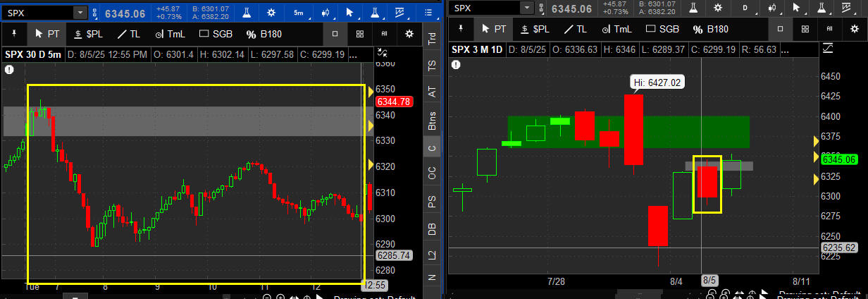Select $PL tool in right chart toolbar
Viewport: 868px width, 299px height.
[x=533, y=28]
